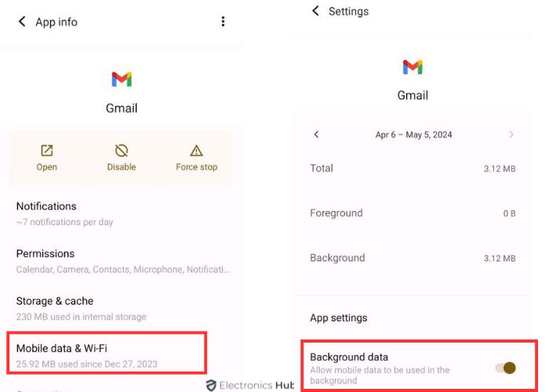
Task: Tap the Settings title text
Action: click(x=348, y=11)
